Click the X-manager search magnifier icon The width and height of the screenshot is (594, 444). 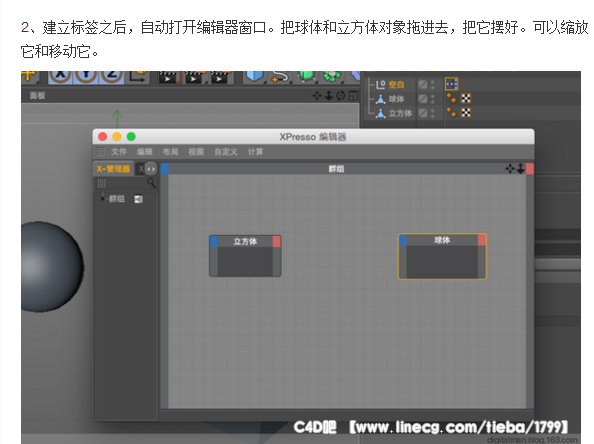coord(151,183)
